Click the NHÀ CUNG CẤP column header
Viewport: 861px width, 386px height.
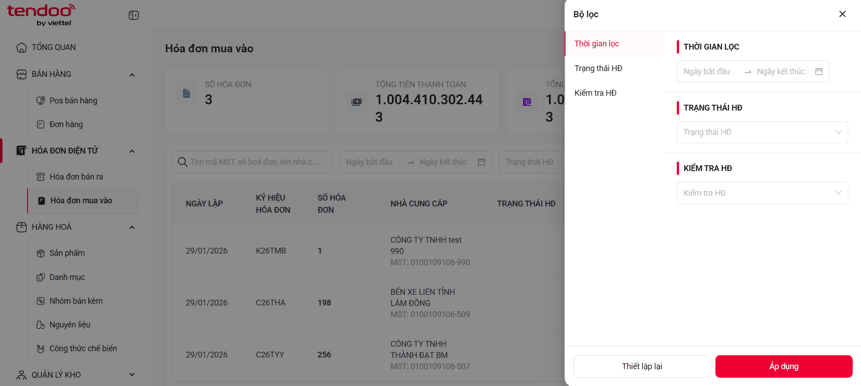[419, 204]
